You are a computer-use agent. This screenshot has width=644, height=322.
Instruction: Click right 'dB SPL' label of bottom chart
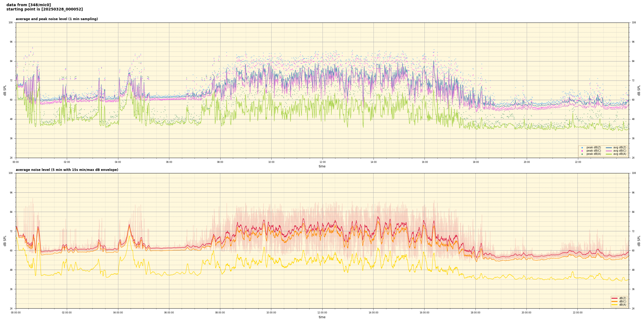tap(639, 241)
